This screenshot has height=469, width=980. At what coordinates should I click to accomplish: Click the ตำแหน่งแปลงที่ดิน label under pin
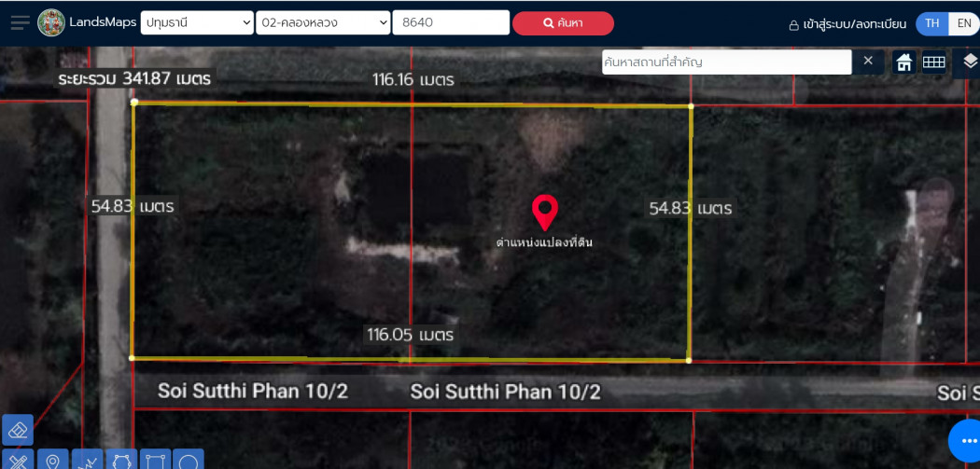pos(544,242)
